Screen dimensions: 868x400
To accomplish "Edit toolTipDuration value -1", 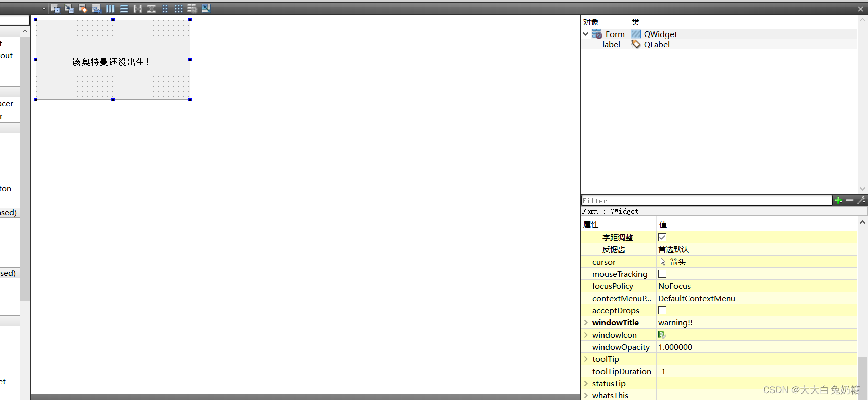I will [757, 371].
